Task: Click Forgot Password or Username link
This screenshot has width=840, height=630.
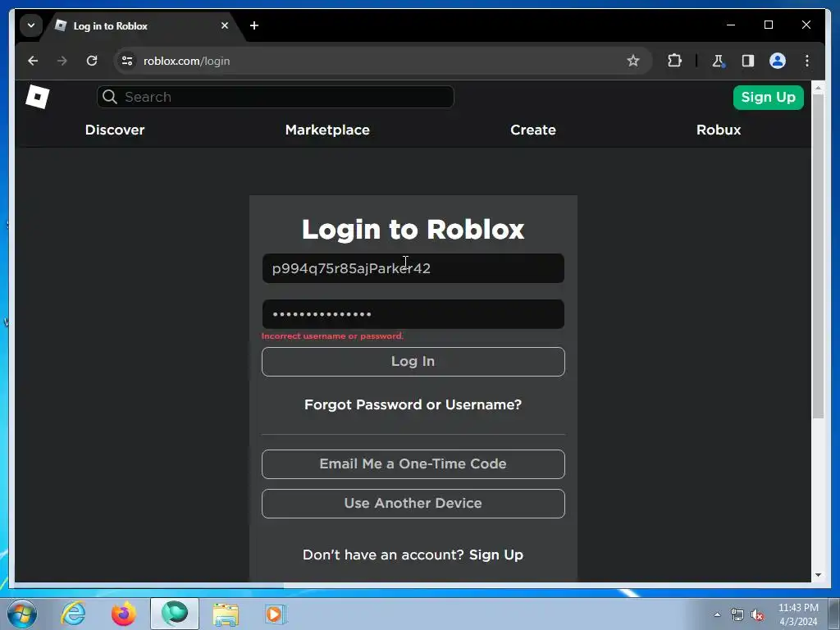Action: tap(413, 405)
